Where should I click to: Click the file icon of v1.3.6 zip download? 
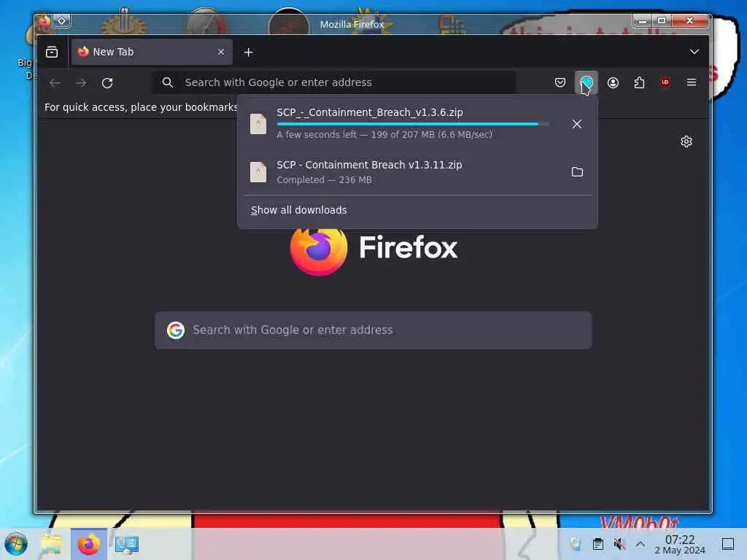point(258,124)
